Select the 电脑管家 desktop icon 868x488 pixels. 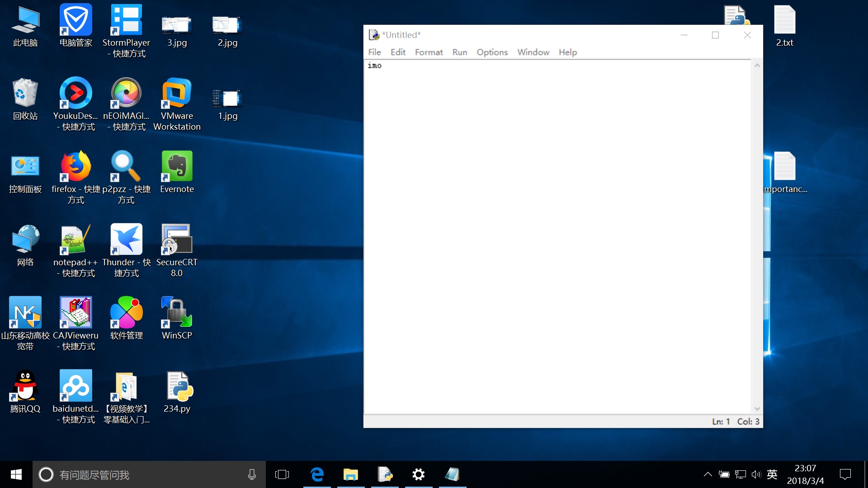coord(76,26)
